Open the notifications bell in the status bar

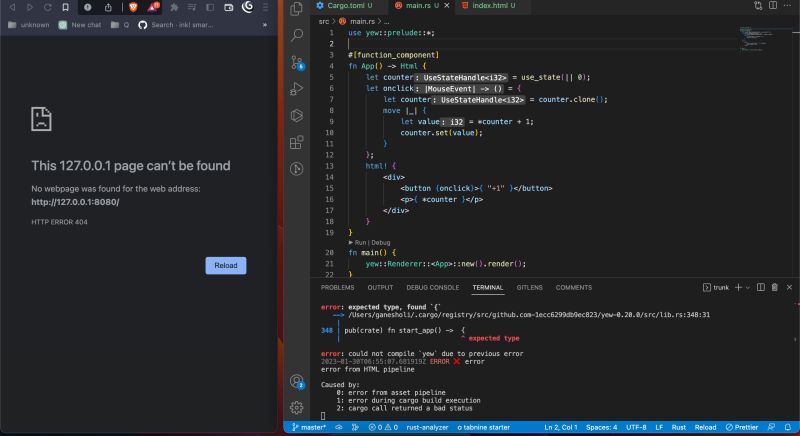(x=788, y=427)
